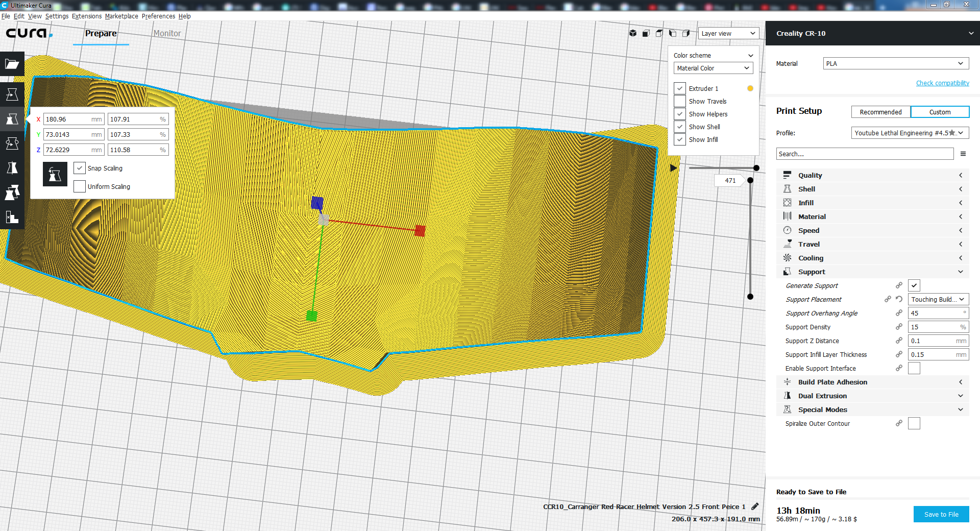Open the File menu

coord(6,16)
